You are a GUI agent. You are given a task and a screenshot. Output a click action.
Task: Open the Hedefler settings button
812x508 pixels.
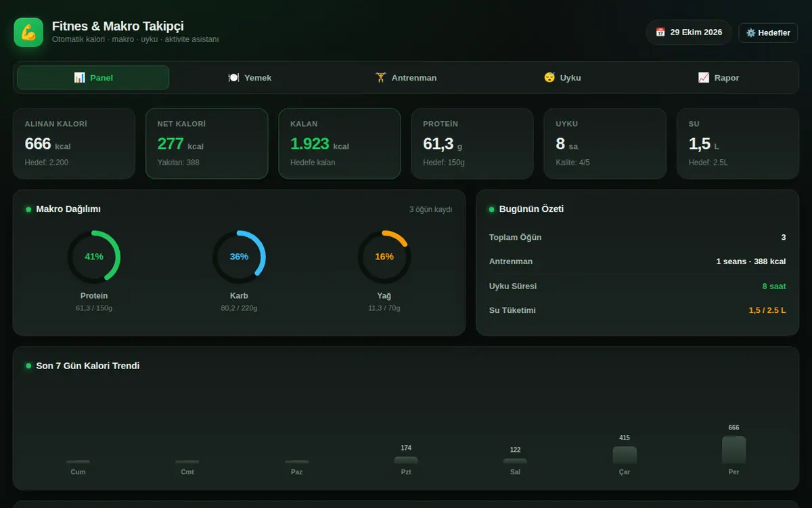coord(768,33)
